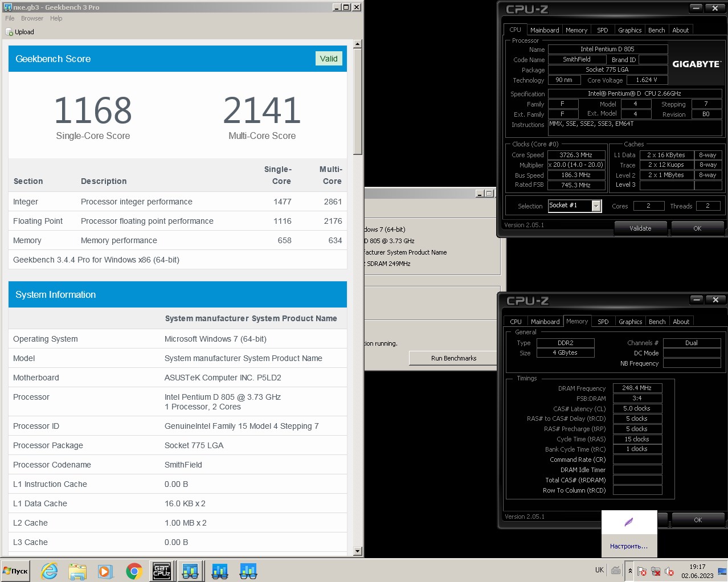
Task: Open Windows Explorer folder icon in taskbar
Action: pyautogui.click(x=77, y=571)
